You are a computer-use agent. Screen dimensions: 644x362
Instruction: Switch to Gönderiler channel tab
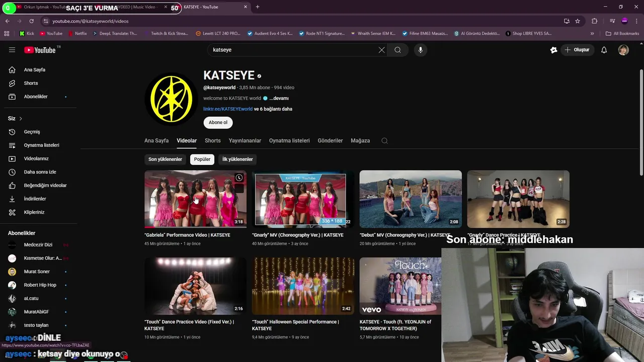(x=330, y=141)
